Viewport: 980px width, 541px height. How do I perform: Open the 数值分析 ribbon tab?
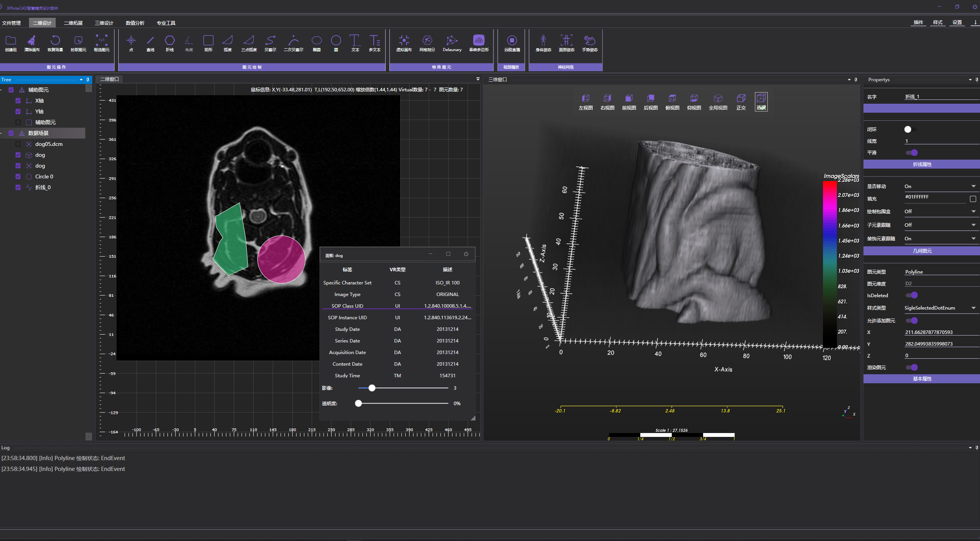click(x=135, y=23)
